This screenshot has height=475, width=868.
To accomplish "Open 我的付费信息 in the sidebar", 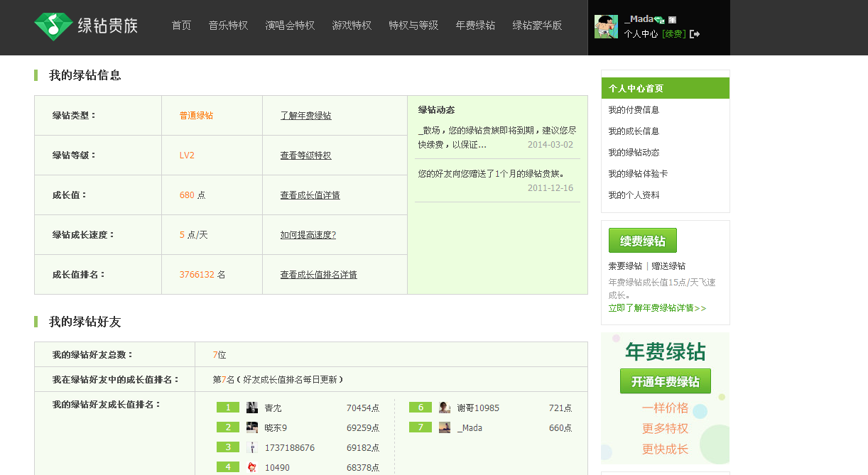I will tap(634, 110).
